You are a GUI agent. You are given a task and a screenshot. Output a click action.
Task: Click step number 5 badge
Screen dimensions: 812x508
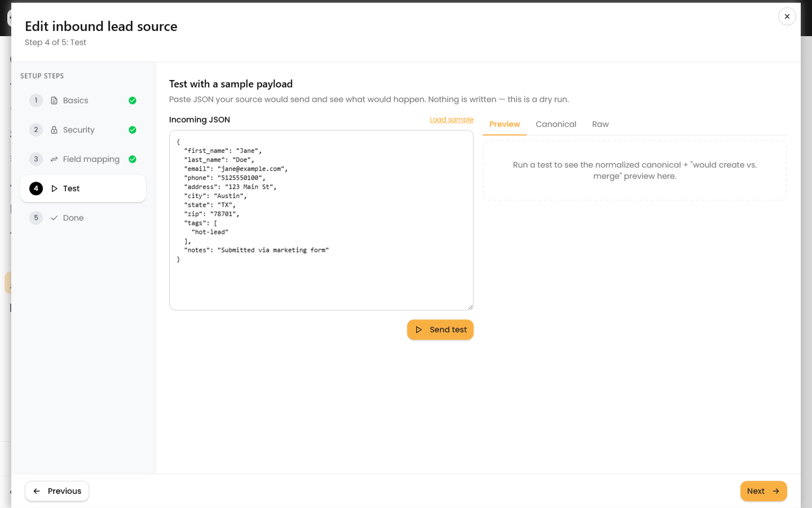(36, 218)
